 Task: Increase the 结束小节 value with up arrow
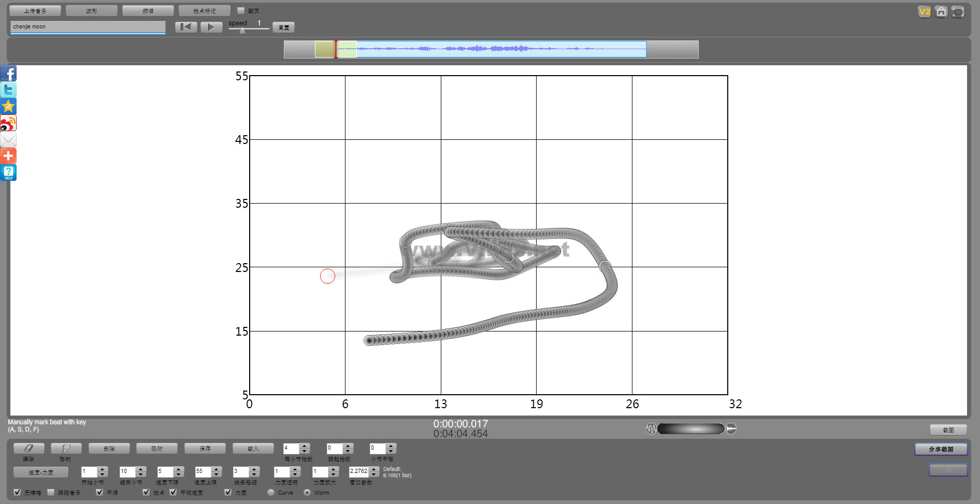[x=141, y=469]
